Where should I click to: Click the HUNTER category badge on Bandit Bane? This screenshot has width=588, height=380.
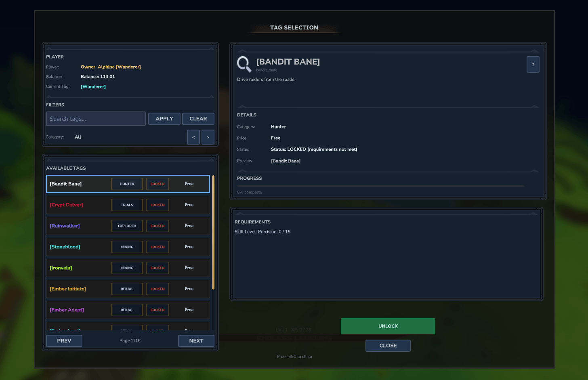127,184
